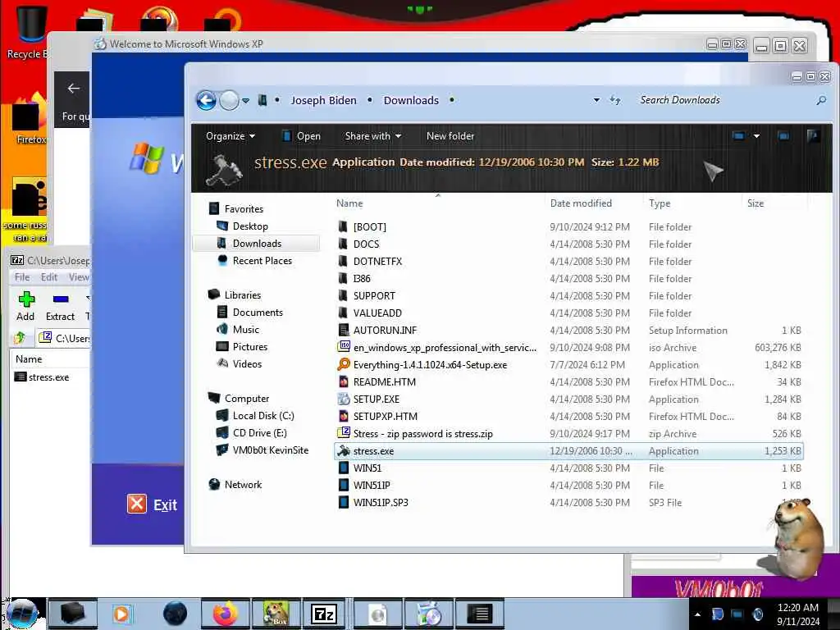Image resolution: width=840 pixels, height=630 pixels.
Task: Open the Organize menu
Action: click(x=231, y=136)
